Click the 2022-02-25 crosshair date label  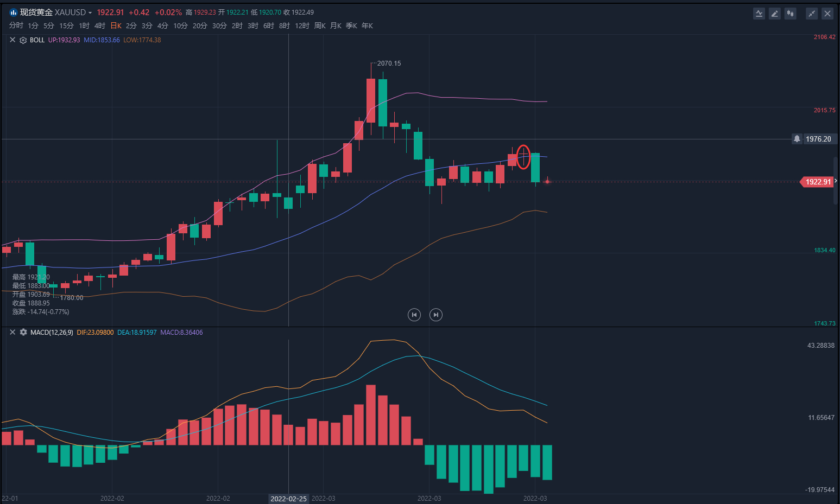pos(288,499)
